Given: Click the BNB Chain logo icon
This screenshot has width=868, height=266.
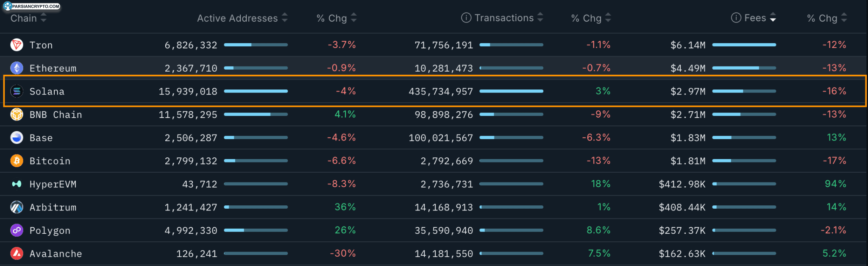Looking at the screenshot, I should click(17, 115).
